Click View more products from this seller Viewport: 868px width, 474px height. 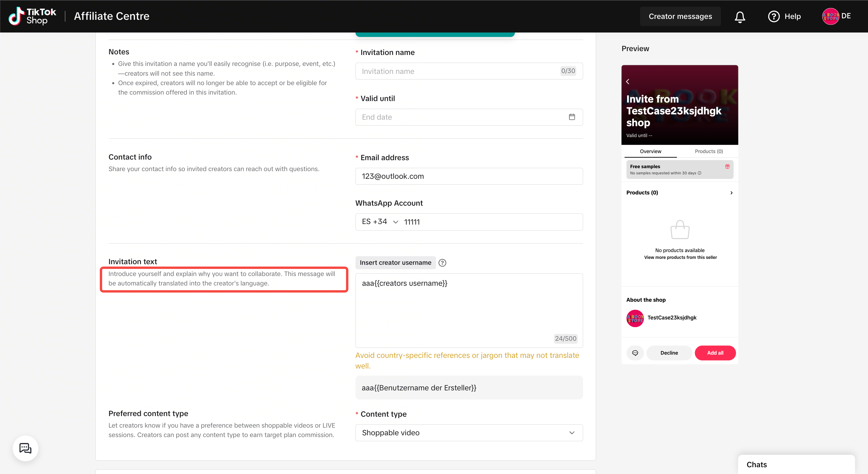(x=680, y=257)
